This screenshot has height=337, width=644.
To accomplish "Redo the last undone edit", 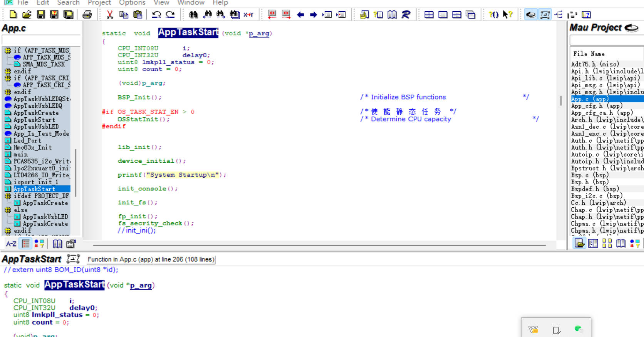I will (x=170, y=15).
